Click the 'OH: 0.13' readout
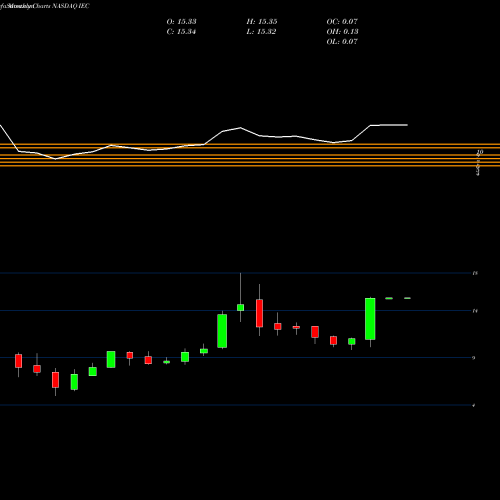This screenshot has height=500, width=500. [x=342, y=32]
